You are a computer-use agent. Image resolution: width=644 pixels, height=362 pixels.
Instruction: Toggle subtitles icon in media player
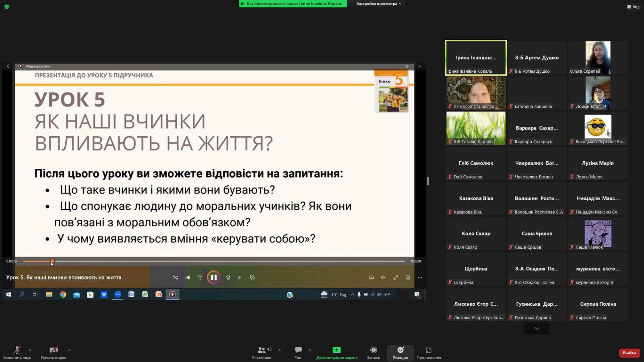click(371, 278)
